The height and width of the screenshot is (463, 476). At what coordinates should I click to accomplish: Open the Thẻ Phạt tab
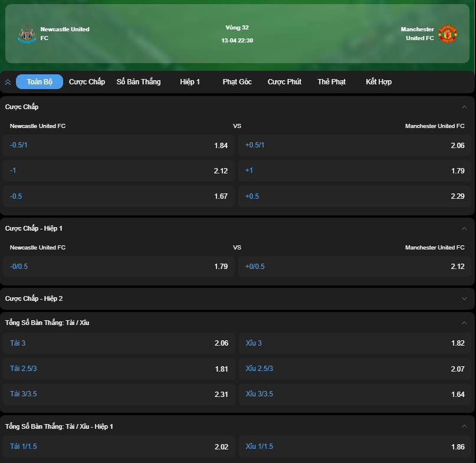pos(331,81)
